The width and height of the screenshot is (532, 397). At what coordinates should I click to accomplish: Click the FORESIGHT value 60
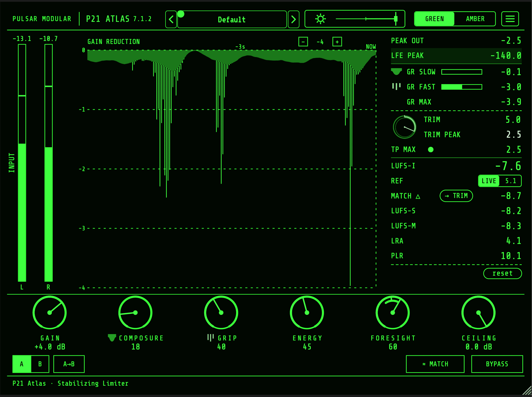click(393, 347)
